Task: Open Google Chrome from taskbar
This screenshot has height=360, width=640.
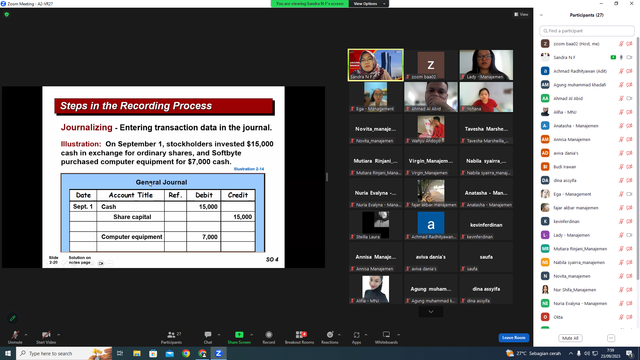Action: 186,353
